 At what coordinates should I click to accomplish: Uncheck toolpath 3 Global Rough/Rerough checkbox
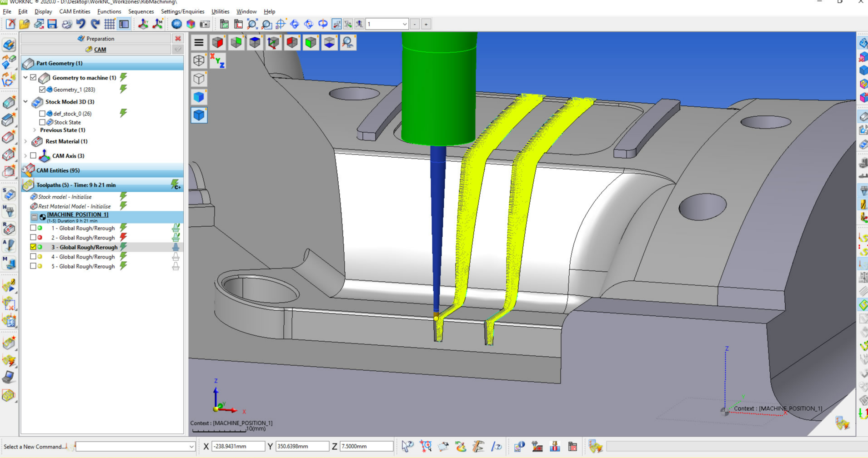33,247
